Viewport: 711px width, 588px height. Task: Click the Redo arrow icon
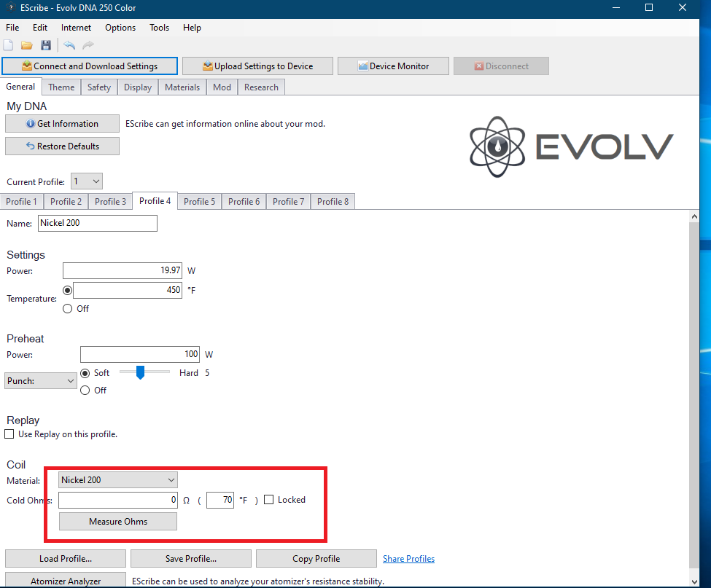[88, 45]
